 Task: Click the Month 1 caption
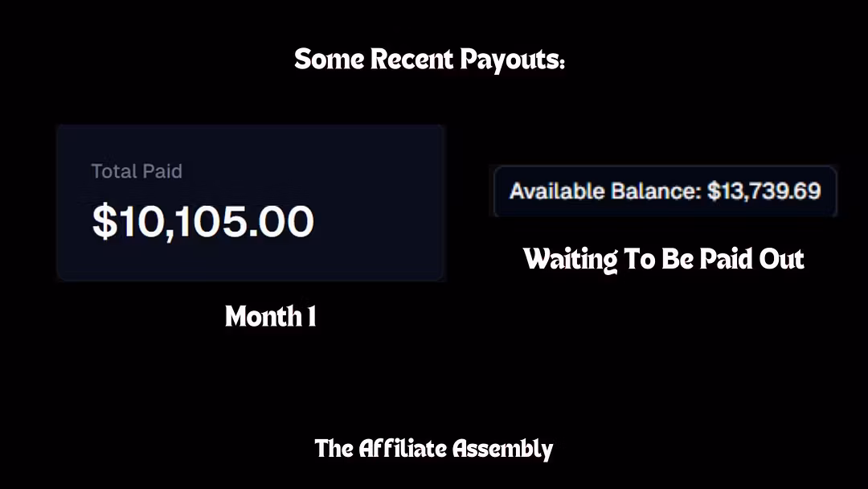coord(270,316)
